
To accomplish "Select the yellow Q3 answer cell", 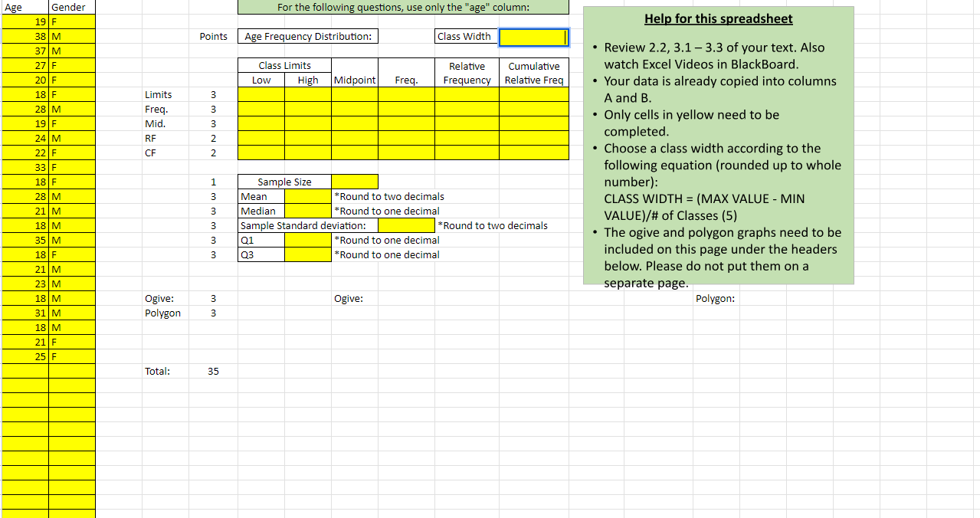I will tap(306, 254).
